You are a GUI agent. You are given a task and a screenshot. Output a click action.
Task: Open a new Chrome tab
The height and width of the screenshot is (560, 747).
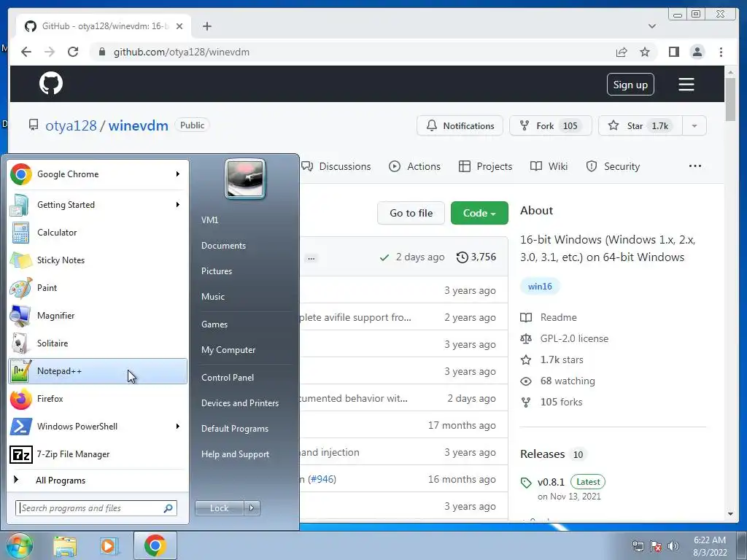(206, 26)
